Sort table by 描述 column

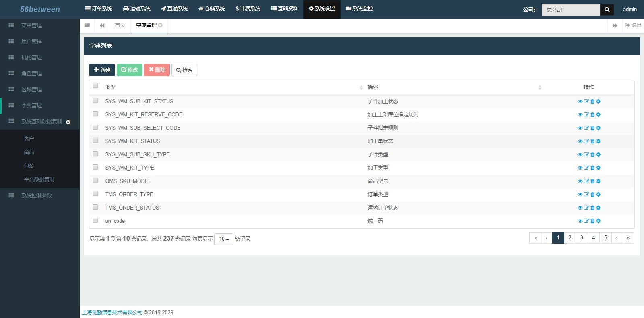(540, 87)
